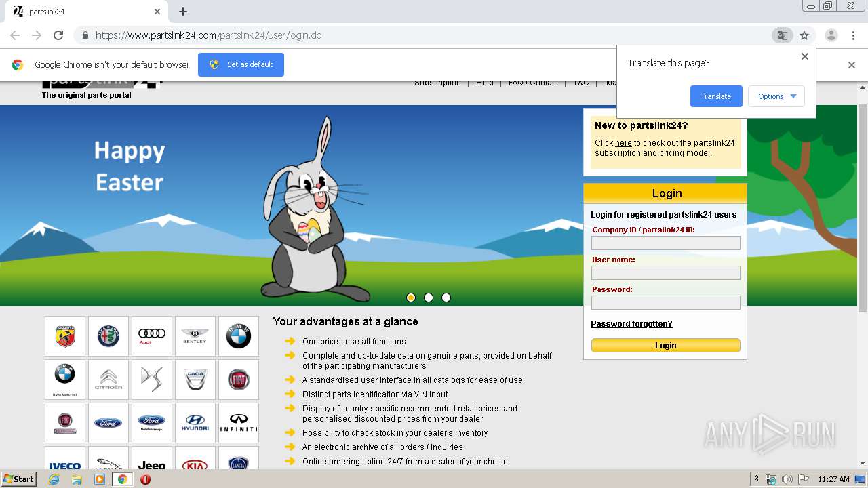
Task: Reload the page
Action: [58, 35]
